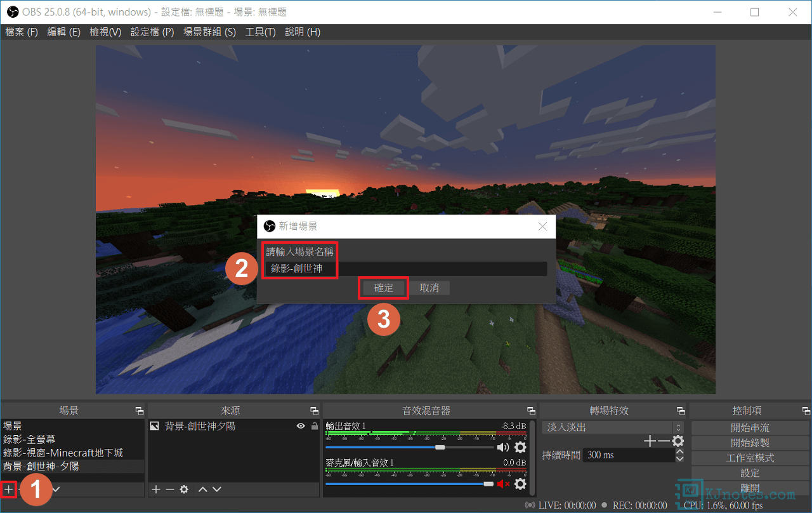This screenshot has width=812, height=513.
Task: Open 編輯 (E) menu
Action: [63, 32]
